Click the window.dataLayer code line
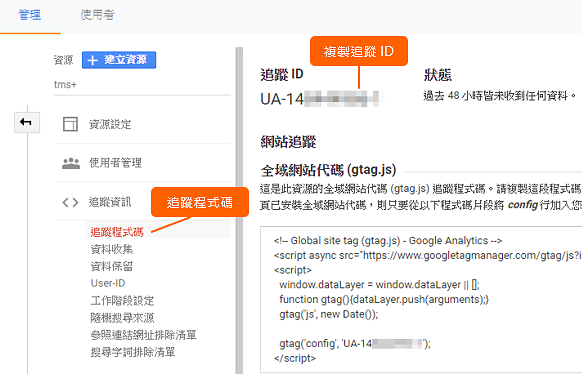The height and width of the screenshot is (375, 582). (x=379, y=285)
